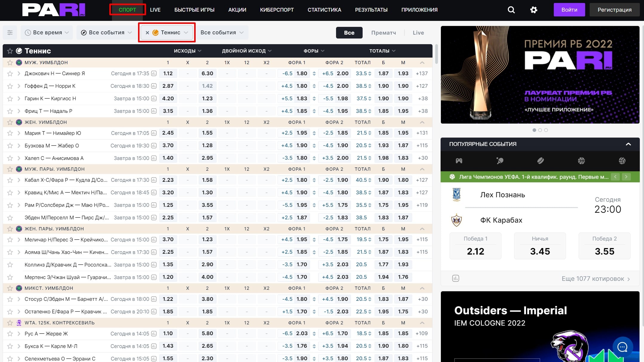Click the search magnifier icon in header
The width and height of the screenshot is (644, 362).
[511, 10]
